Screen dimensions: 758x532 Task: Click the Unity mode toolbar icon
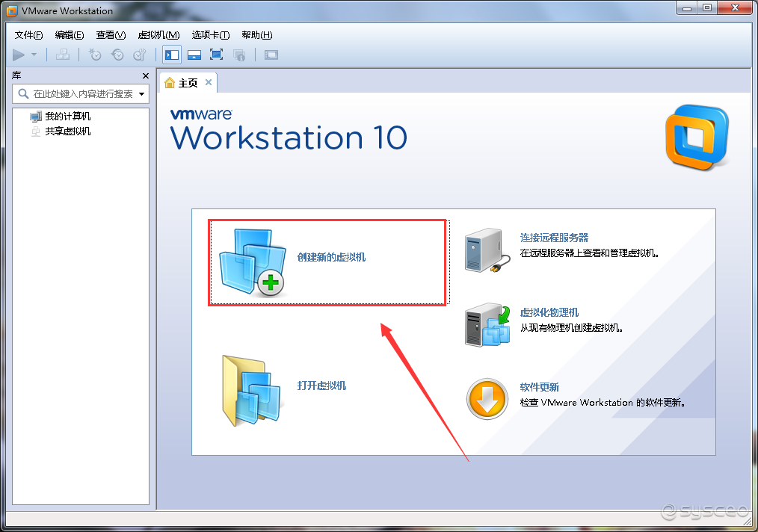click(239, 55)
